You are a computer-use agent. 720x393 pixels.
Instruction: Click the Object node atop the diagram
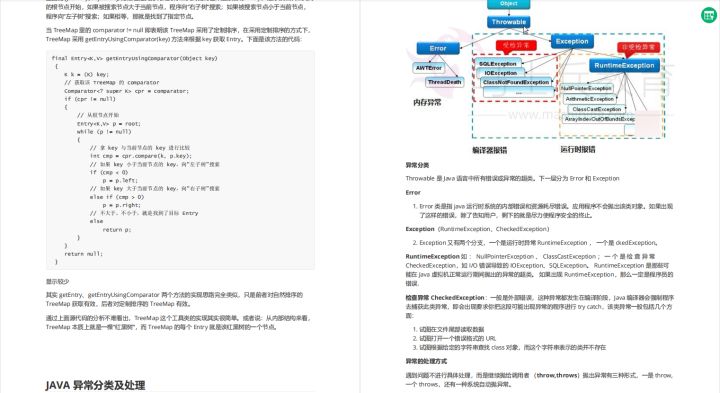pyautogui.click(x=509, y=4)
